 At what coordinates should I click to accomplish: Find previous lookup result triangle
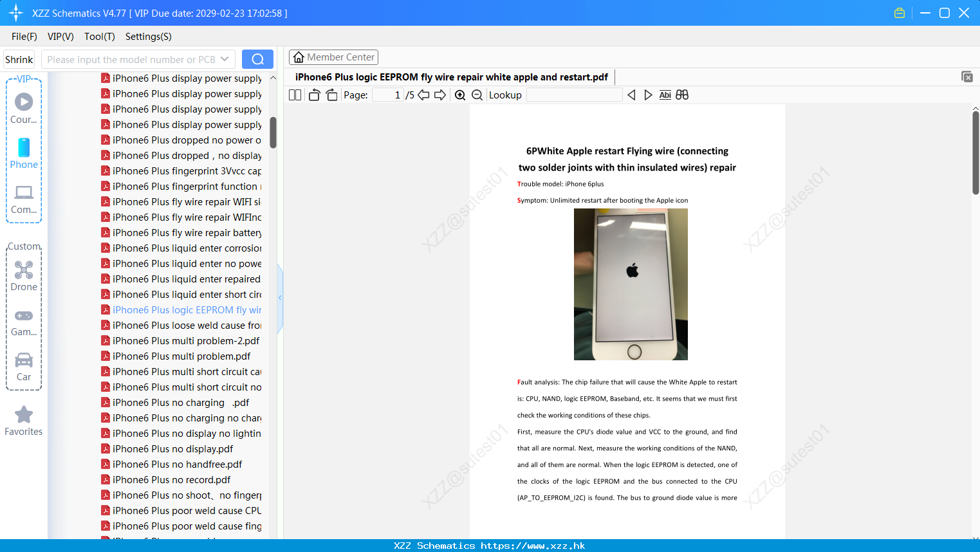[631, 95]
